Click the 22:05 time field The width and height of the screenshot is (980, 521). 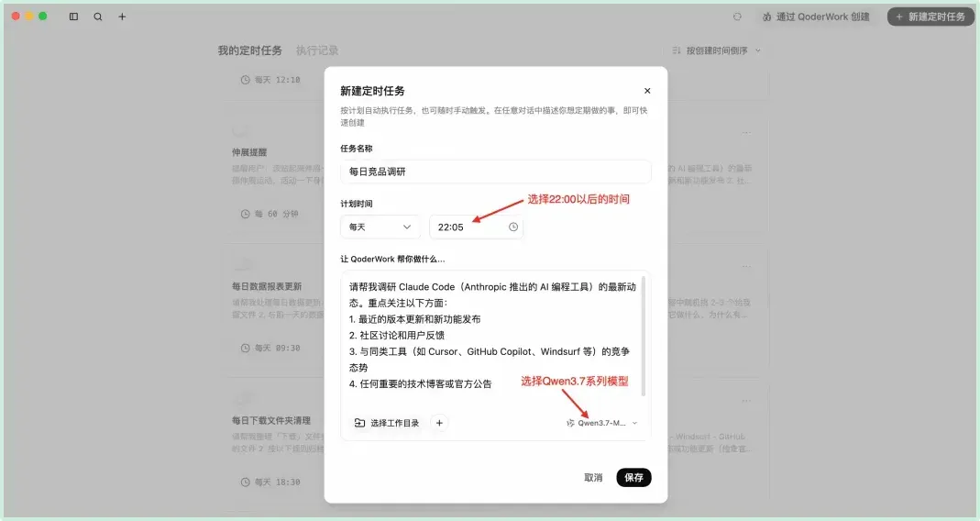click(x=477, y=227)
